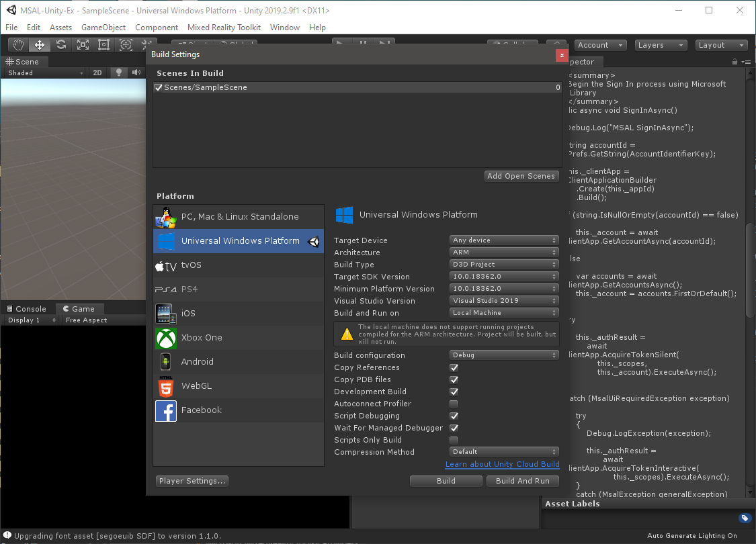The image size is (756, 544).
Task: Select the Scale tool
Action: coord(83,44)
